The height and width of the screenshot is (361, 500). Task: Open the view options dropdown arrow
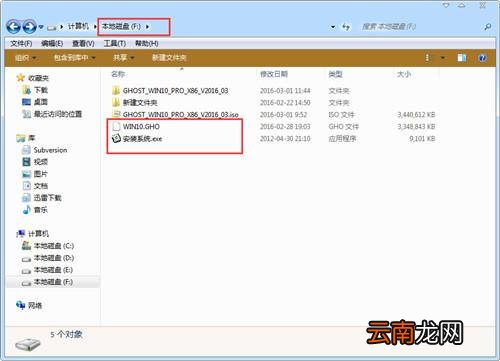tap(443, 58)
